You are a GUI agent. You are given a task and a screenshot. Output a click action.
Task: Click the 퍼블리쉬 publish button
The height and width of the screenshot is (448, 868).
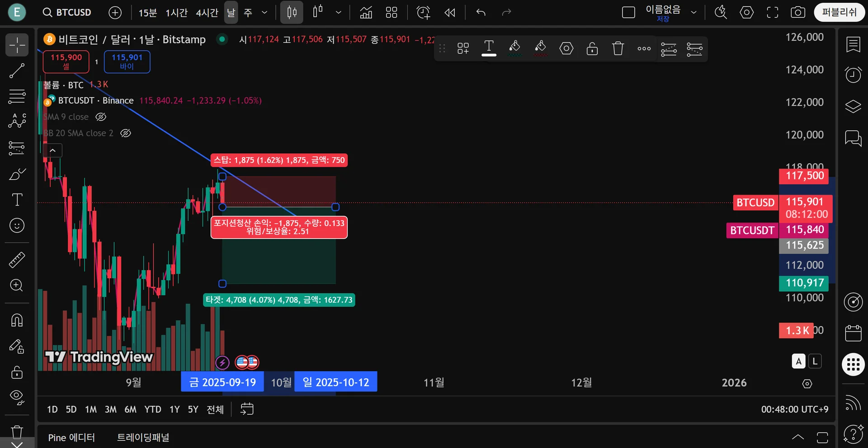pyautogui.click(x=840, y=13)
